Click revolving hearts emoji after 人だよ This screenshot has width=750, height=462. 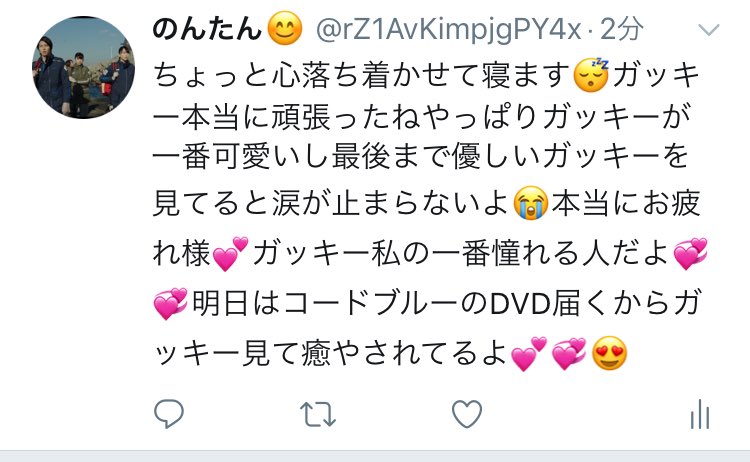pos(690,254)
